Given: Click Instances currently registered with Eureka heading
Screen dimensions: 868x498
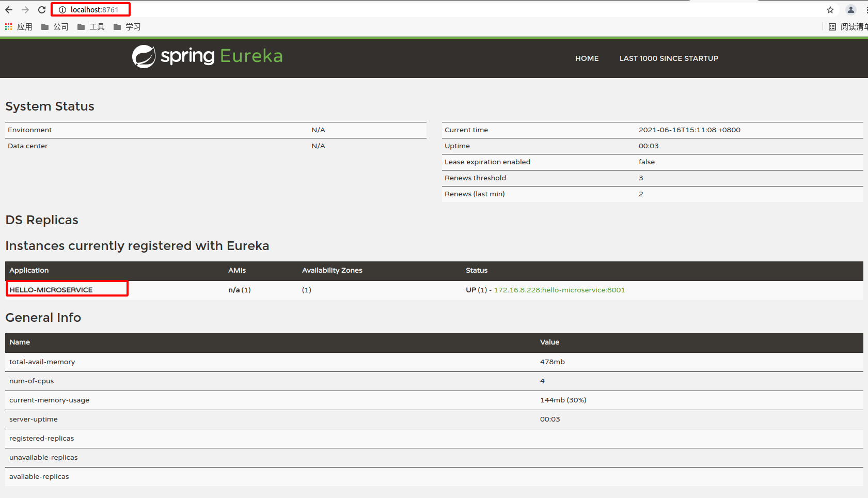Looking at the screenshot, I should [137, 245].
